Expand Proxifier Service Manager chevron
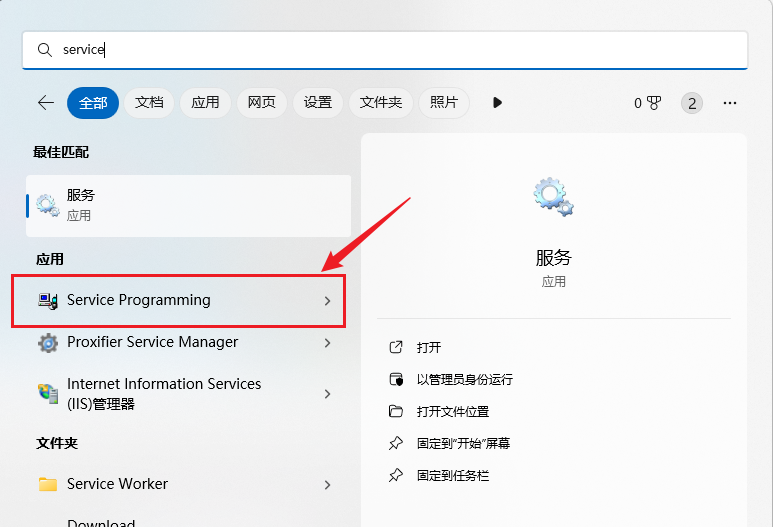Image resolution: width=773 pixels, height=527 pixels. tap(327, 343)
